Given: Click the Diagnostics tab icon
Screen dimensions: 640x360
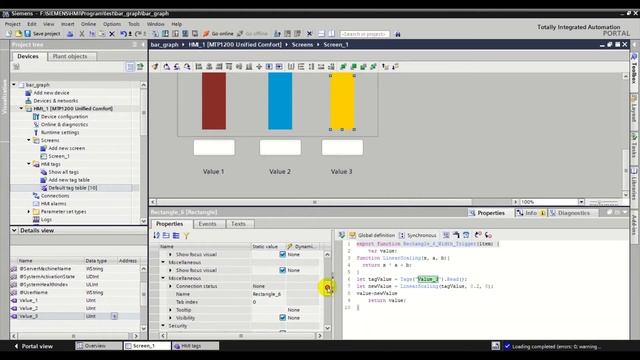Looking at the screenshot, I should point(553,213).
